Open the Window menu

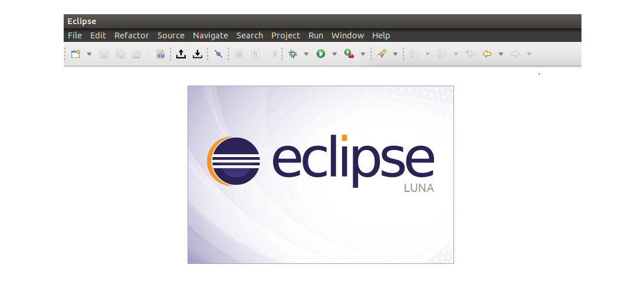348,35
